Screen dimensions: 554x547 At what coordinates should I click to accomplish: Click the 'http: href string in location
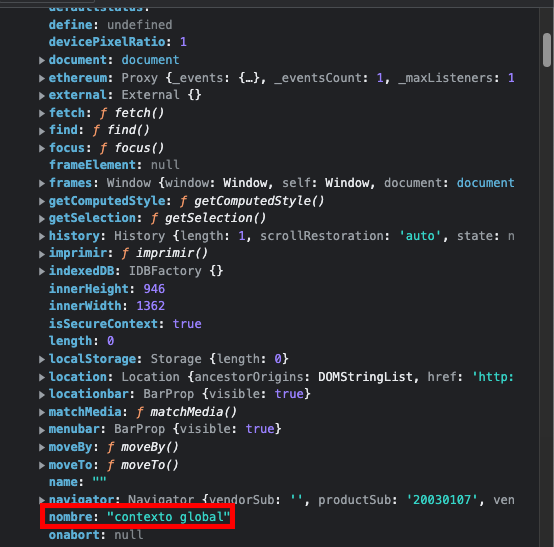point(493,377)
